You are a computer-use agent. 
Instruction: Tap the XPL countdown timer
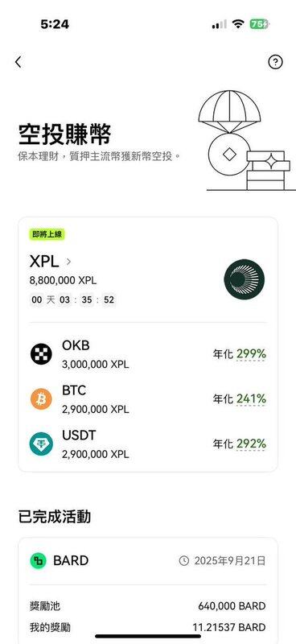pyautogui.click(x=72, y=299)
